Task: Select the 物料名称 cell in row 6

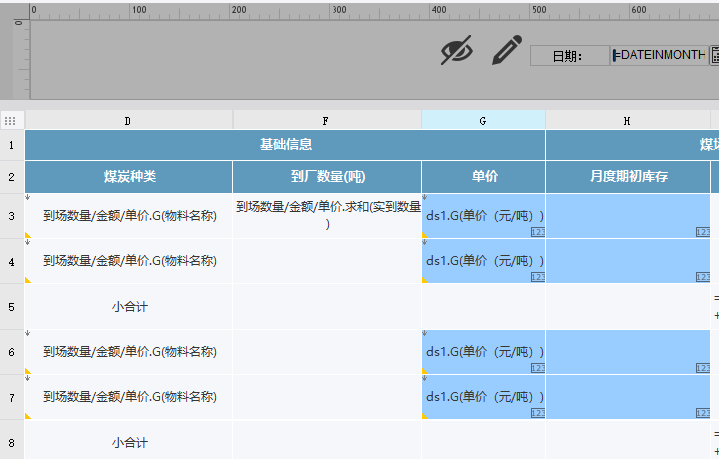Action: (x=128, y=352)
